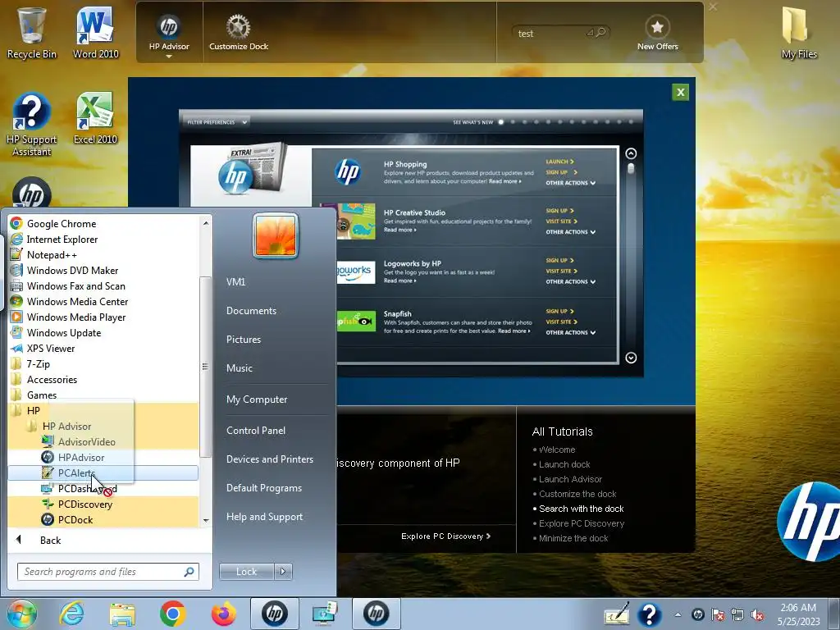
Task: Click Explore PC Discovery link
Action: (x=445, y=536)
